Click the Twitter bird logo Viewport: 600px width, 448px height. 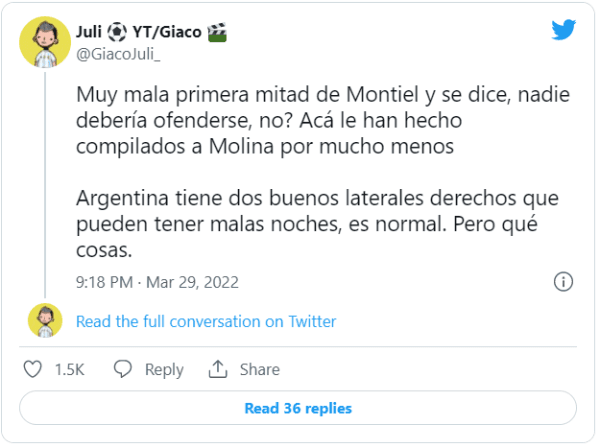564,30
